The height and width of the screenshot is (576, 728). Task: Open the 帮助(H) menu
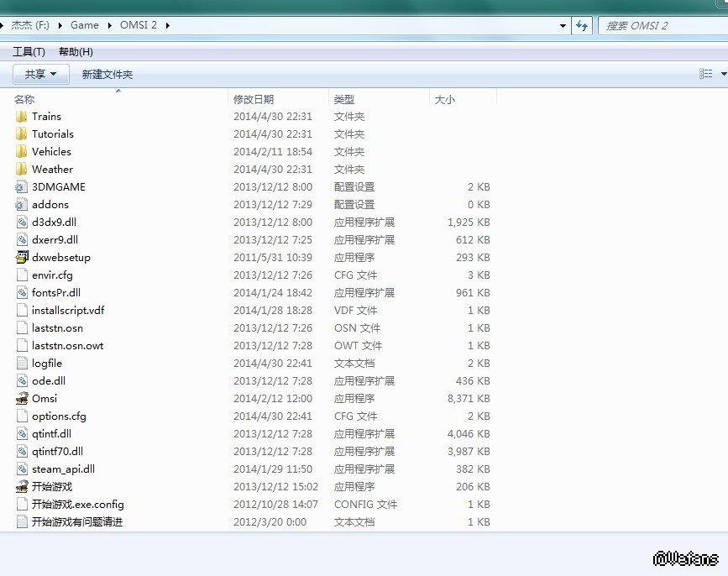(76, 52)
